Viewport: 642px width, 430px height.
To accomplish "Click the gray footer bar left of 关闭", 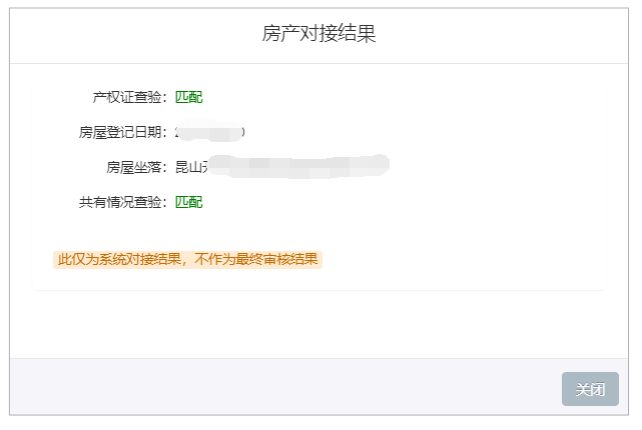I will pos(280,389).
